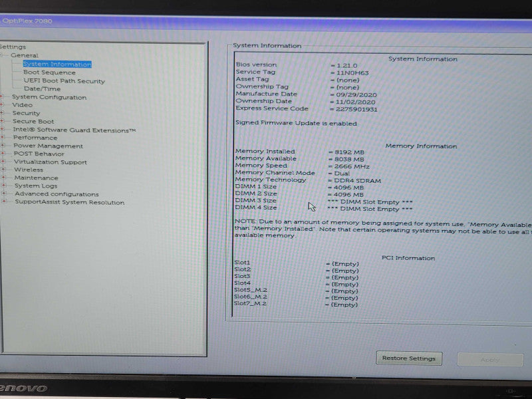Click the DIMM 4 Size slot empty row
This screenshot has width=532, height=399.
pos(324,208)
